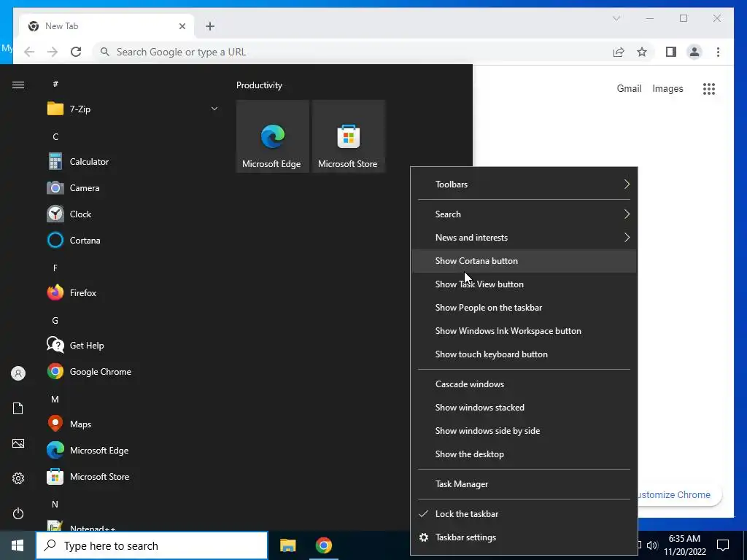Open the notification center icon

pyautogui.click(x=723, y=545)
